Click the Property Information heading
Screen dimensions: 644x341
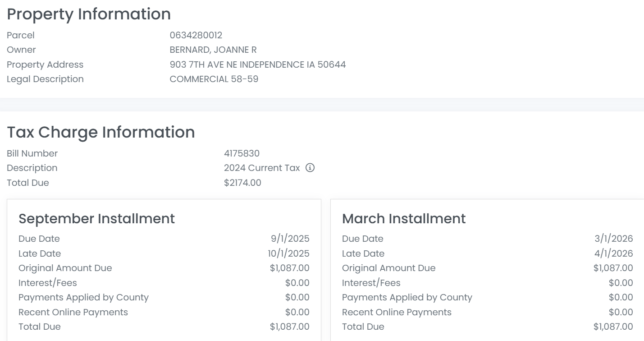point(89,14)
